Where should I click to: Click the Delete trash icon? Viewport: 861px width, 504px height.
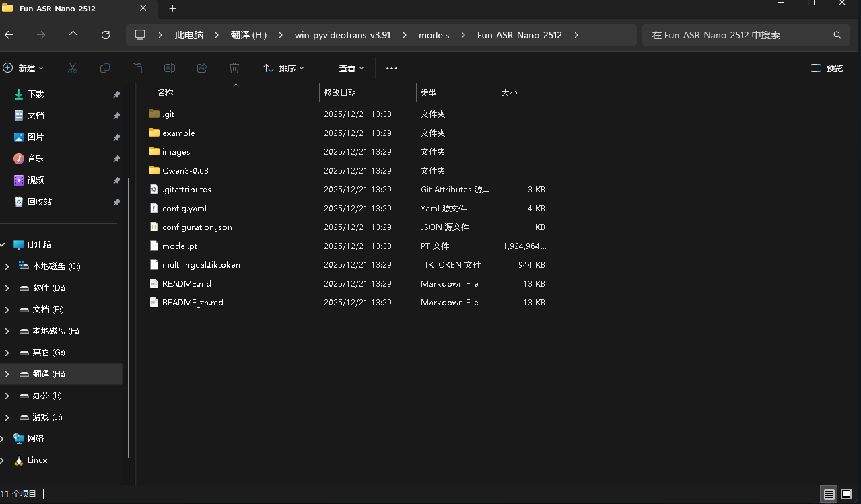pos(234,68)
